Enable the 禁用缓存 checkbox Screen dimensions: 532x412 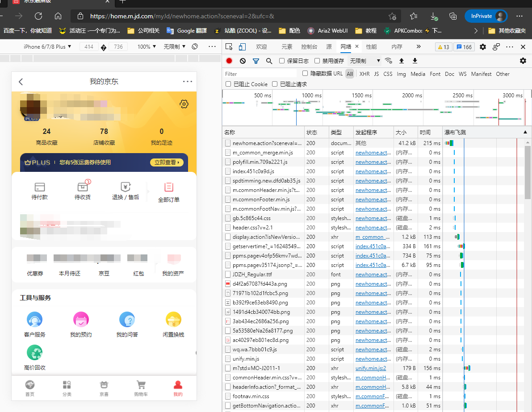pos(317,61)
